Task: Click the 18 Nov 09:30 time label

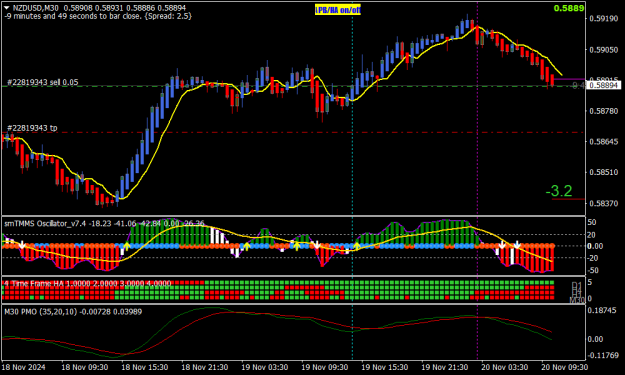Action: coord(85,367)
